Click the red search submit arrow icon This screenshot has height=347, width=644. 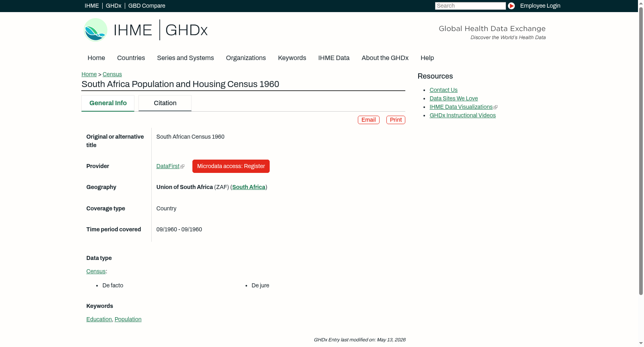coord(511,6)
